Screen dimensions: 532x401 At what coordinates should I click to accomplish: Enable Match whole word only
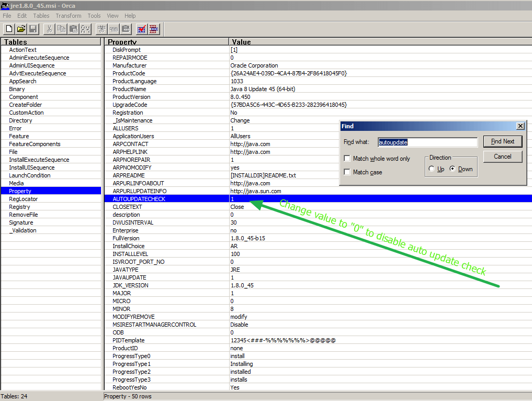(347, 158)
